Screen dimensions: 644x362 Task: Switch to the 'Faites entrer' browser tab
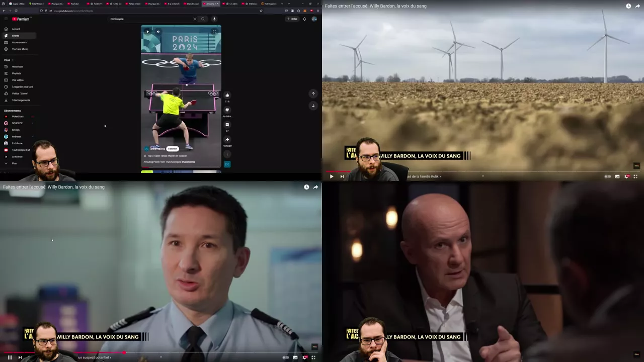pyautogui.click(x=133, y=4)
